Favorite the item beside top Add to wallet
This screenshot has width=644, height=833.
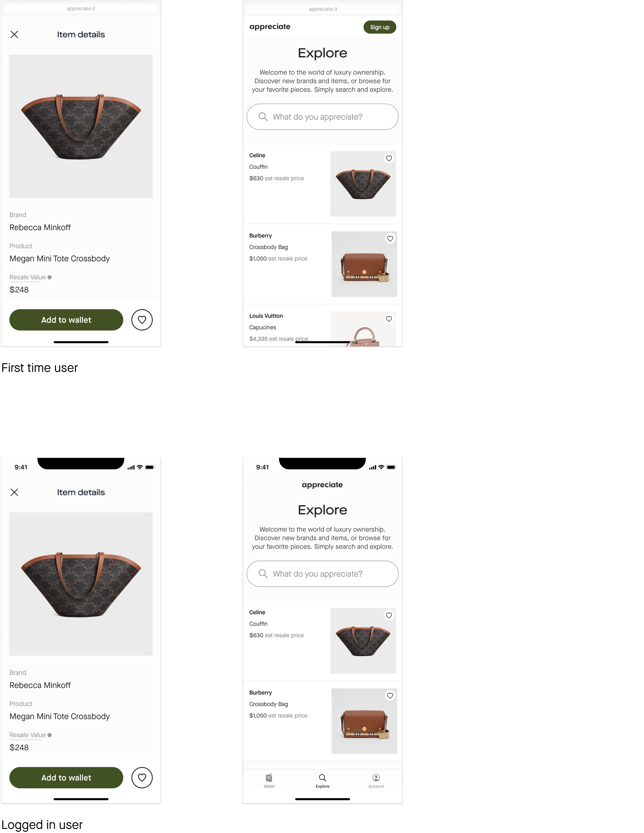tap(142, 320)
